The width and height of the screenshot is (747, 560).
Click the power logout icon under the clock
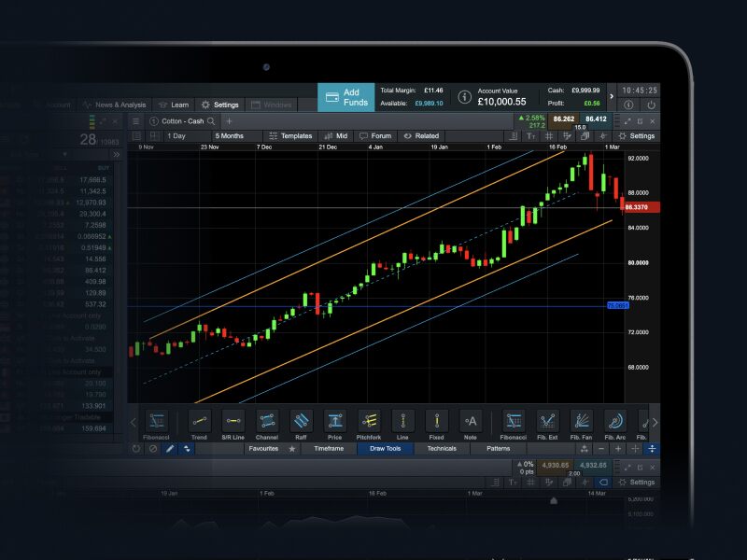[651, 105]
